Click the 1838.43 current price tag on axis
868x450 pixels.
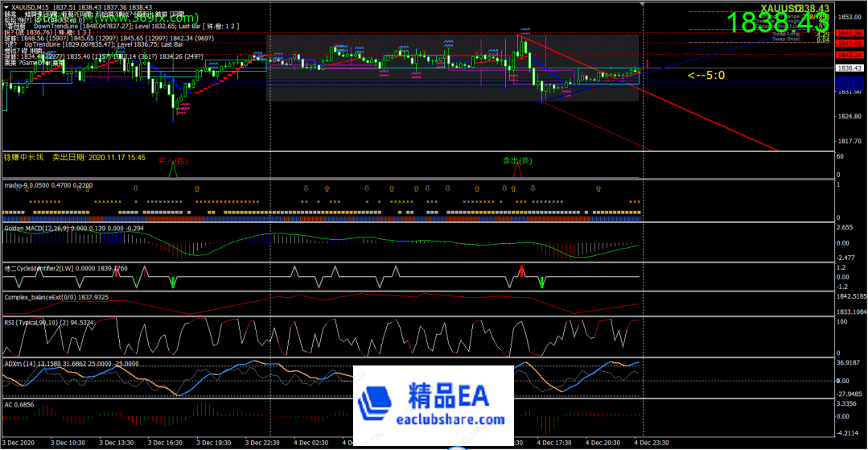(844, 69)
